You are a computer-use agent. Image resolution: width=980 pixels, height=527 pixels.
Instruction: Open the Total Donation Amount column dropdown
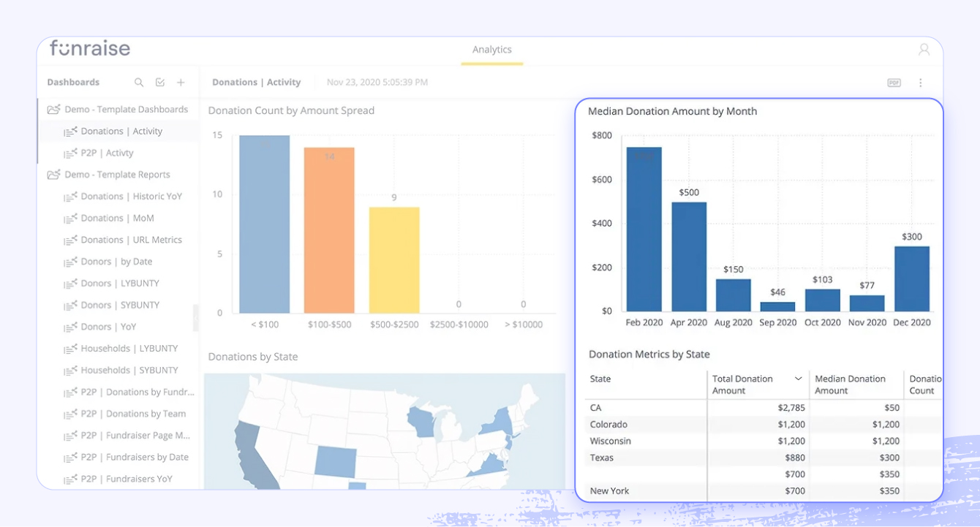click(x=798, y=379)
